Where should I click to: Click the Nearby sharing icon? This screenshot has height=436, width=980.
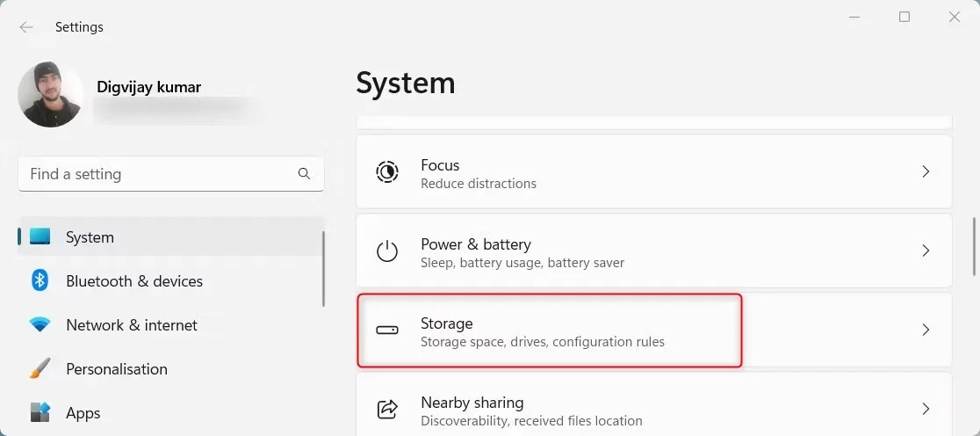(x=386, y=410)
